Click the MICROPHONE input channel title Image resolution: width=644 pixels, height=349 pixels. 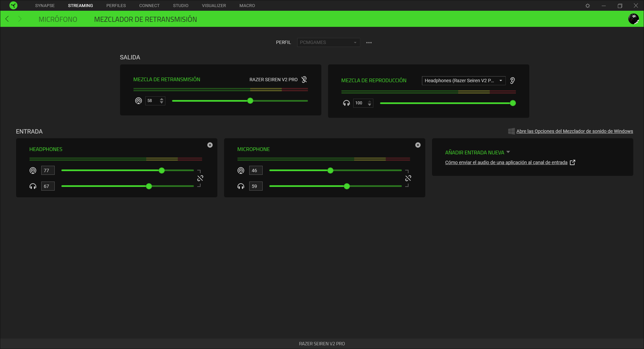pos(254,149)
